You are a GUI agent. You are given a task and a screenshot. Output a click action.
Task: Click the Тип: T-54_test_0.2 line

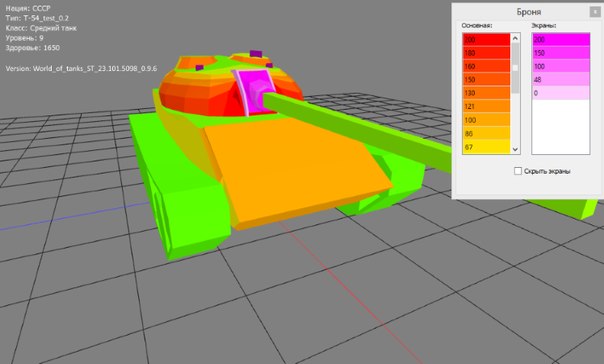coord(37,18)
